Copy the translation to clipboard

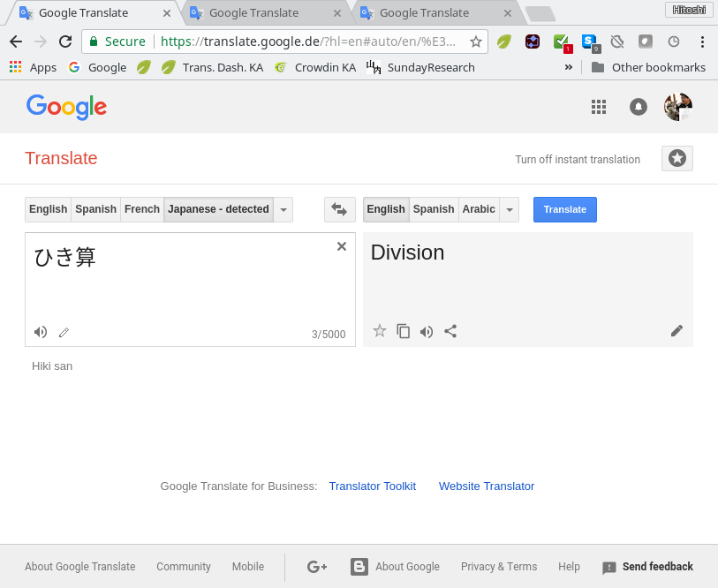403,330
